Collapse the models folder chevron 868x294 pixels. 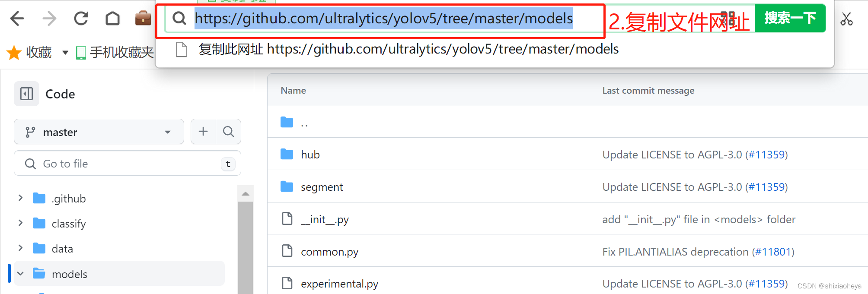20,274
